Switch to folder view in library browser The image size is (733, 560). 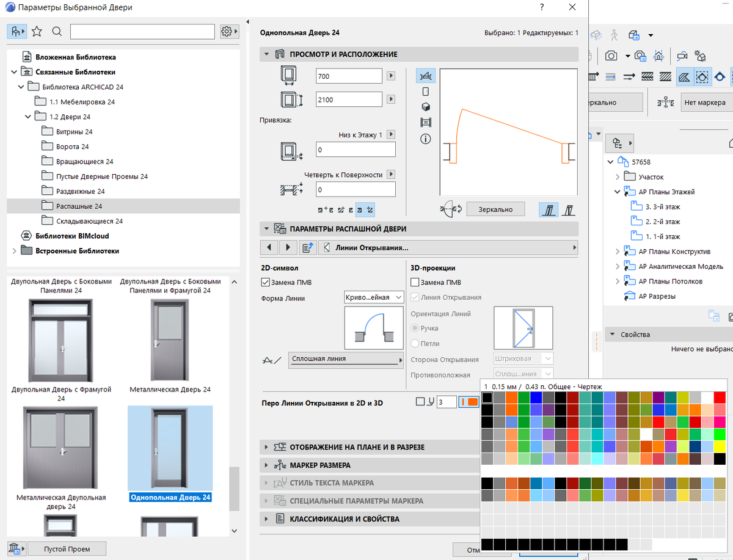(16, 31)
